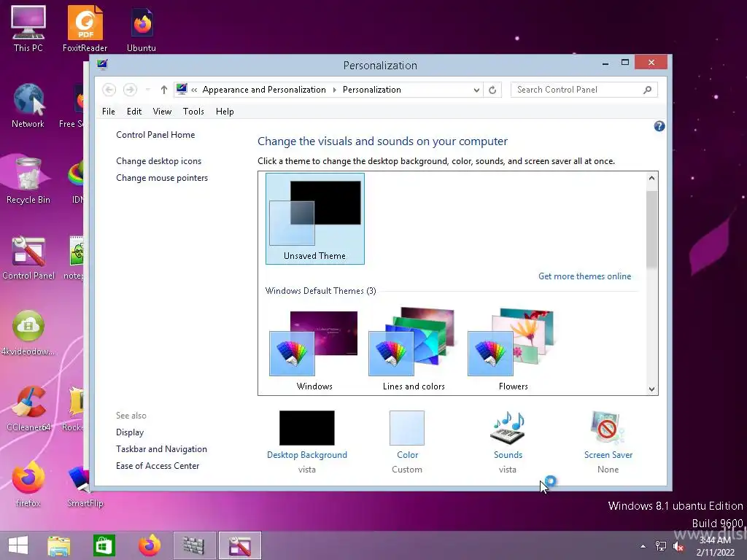
Task: Open the Ubuntu desktop icon
Action: [x=142, y=28]
